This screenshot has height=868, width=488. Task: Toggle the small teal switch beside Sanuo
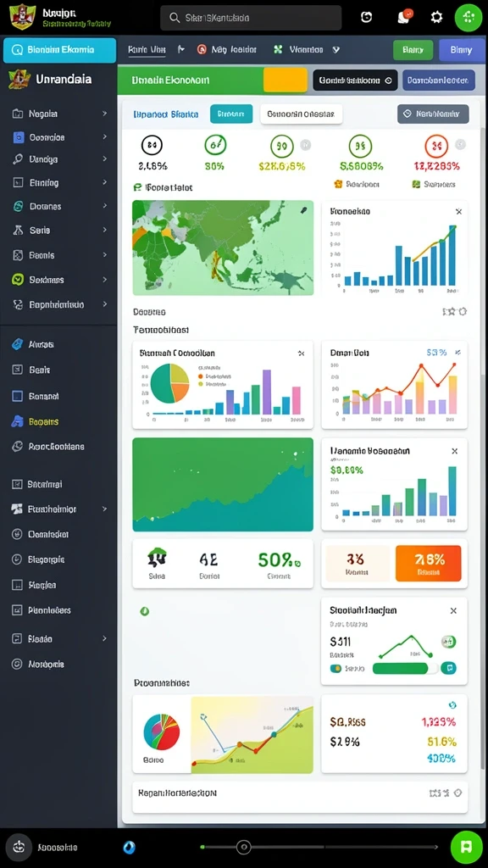pos(335,668)
